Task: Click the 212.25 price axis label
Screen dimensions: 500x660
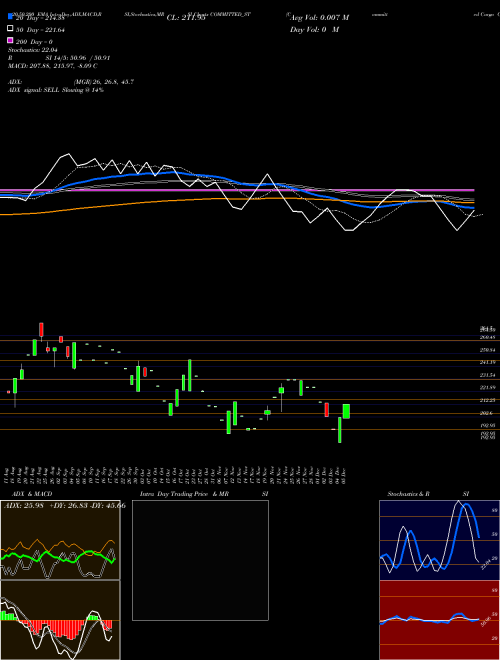Action: click(487, 400)
